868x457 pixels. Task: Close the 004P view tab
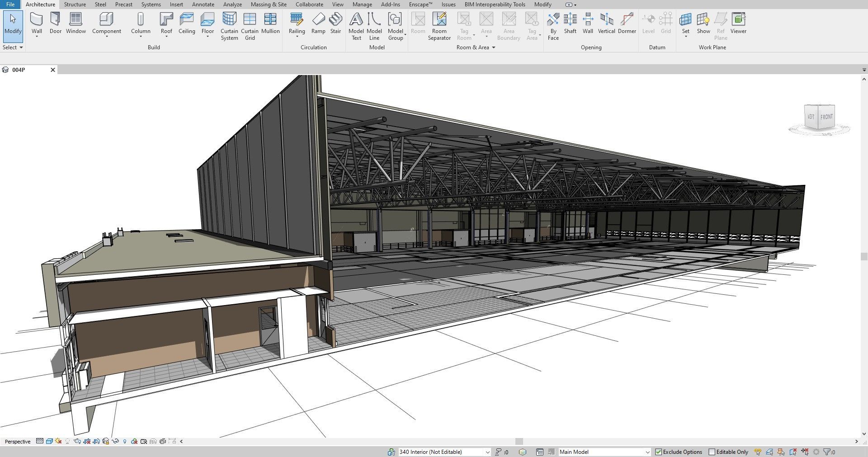pyautogui.click(x=53, y=70)
